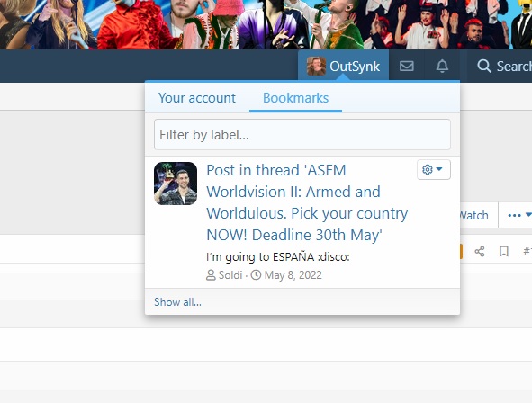Image resolution: width=532 pixels, height=403 pixels.
Task: Open the inbox envelope icon
Action: pyautogui.click(x=407, y=66)
